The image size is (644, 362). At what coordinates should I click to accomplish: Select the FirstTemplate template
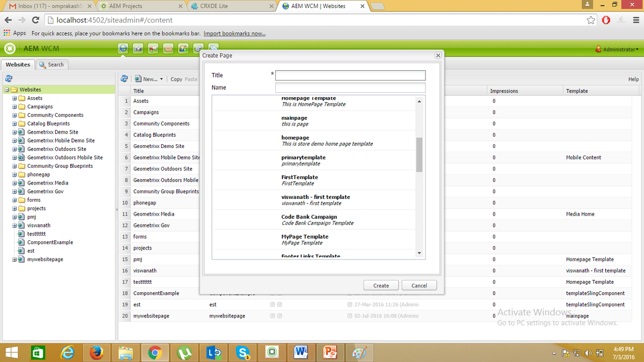coord(315,180)
